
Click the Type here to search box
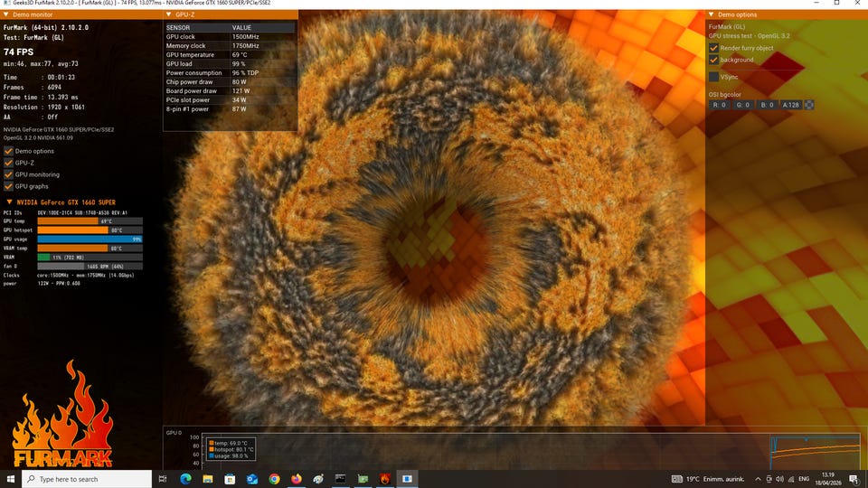pos(89,479)
